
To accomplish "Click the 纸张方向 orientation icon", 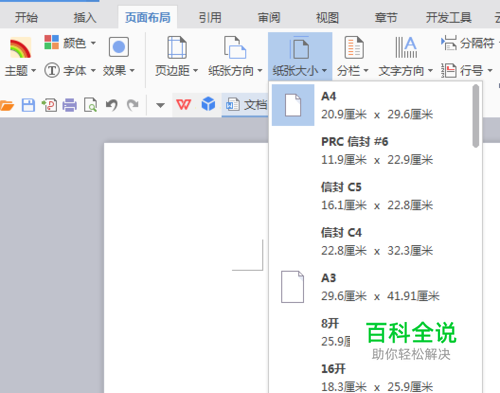I will tap(235, 48).
